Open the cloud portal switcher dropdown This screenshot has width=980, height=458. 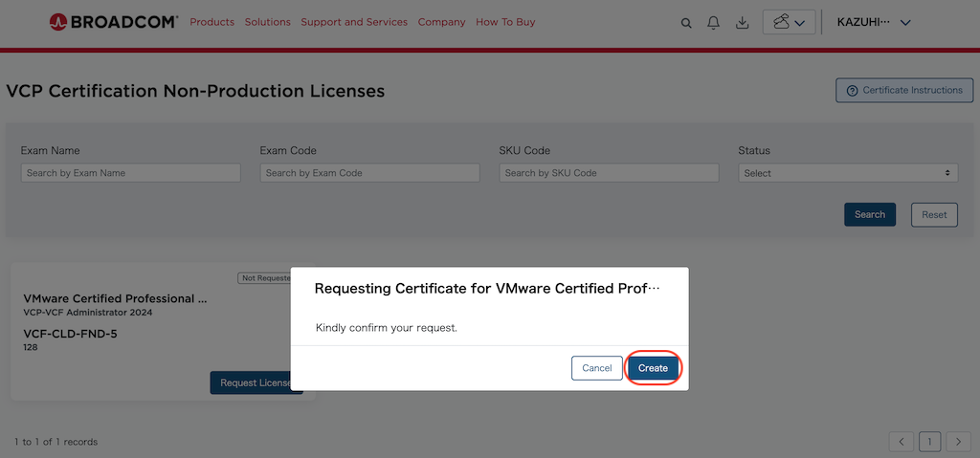[789, 23]
